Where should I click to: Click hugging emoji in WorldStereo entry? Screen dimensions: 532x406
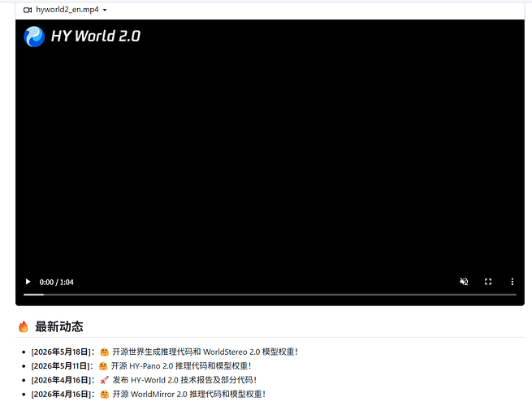point(104,352)
